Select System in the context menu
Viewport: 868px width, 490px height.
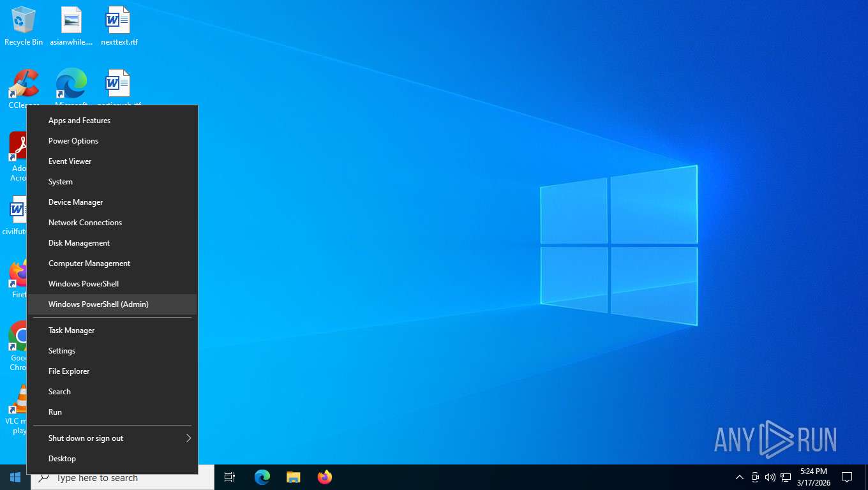tap(112, 182)
